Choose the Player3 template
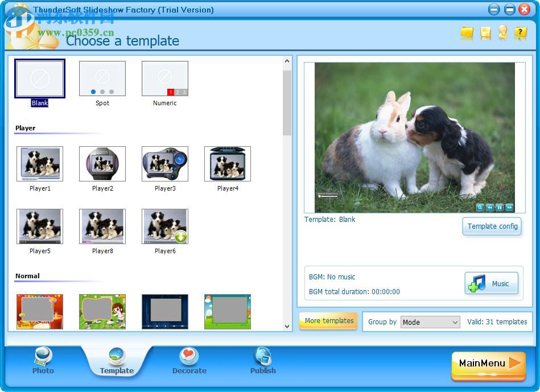 coord(164,165)
